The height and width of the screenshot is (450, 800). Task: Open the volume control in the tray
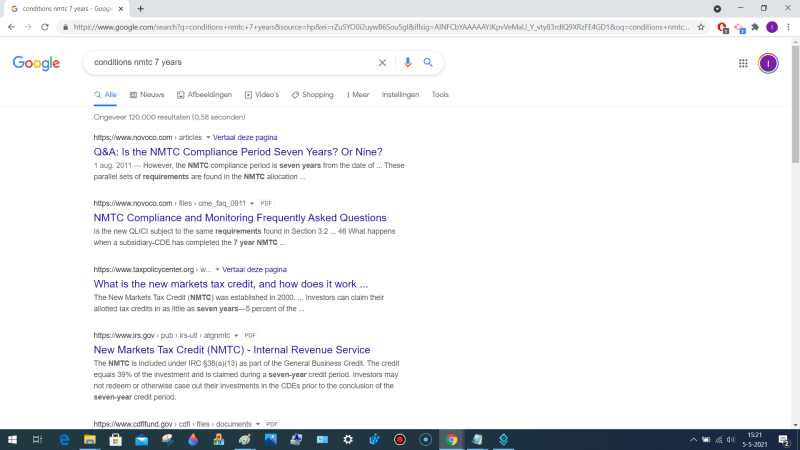[731, 439]
